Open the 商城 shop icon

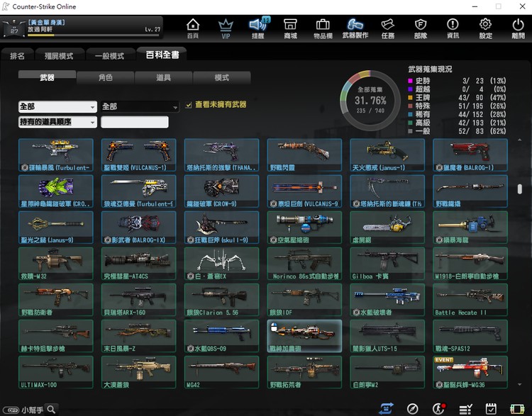click(x=290, y=28)
